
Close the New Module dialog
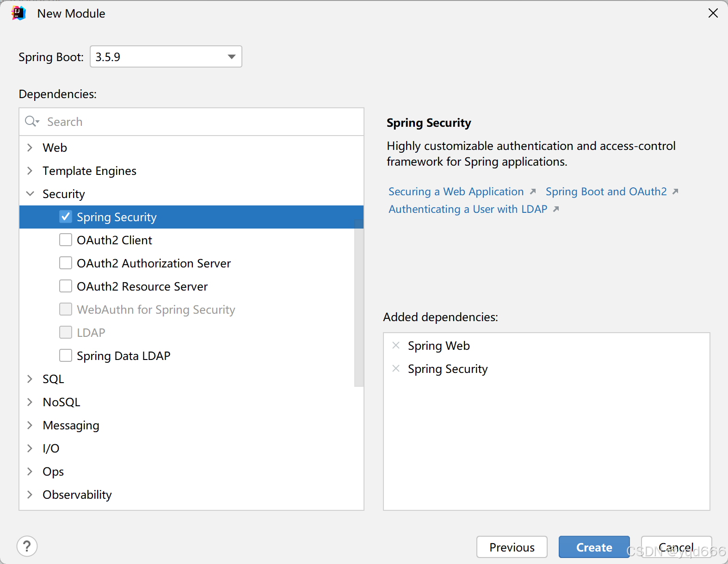tap(713, 13)
